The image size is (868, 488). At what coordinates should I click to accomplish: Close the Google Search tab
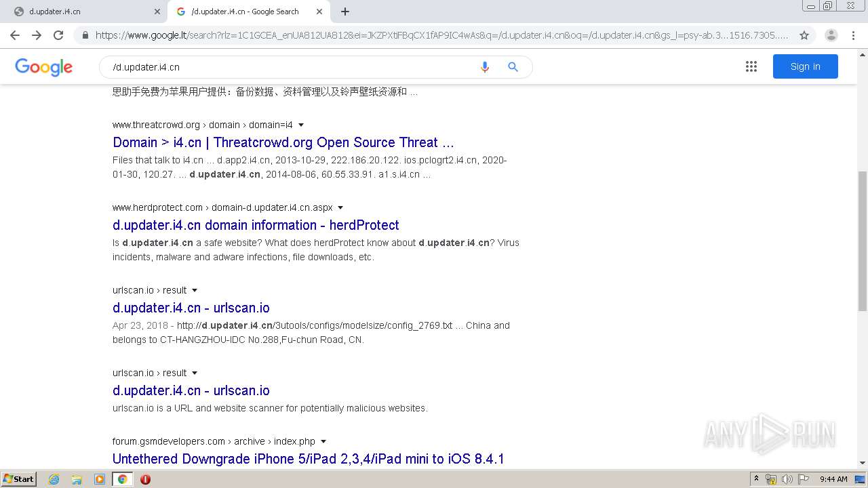[x=319, y=12]
